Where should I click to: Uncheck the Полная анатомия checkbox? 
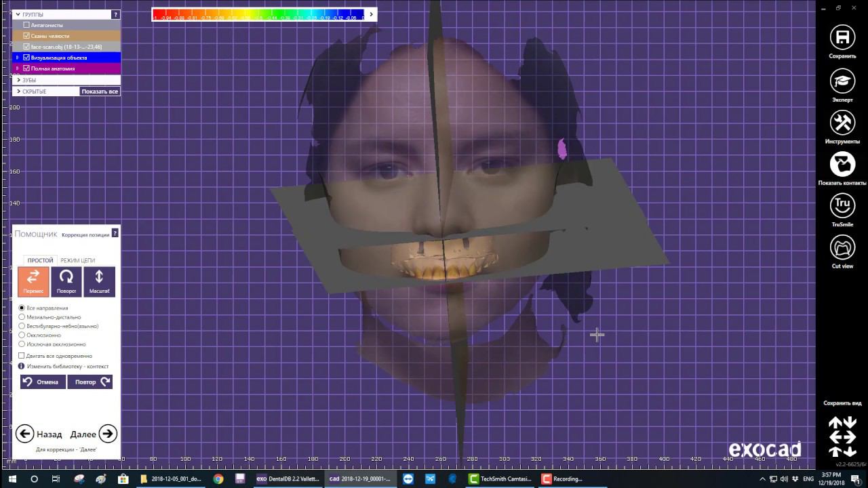26,68
